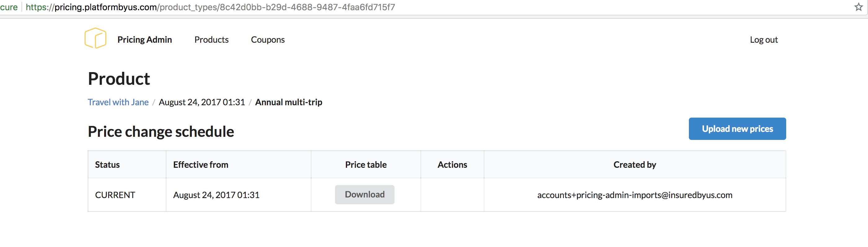Select the Annual multi-trip breadcrumb
Viewport: 868px width, 247px height.
pyautogui.click(x=289, y=102)
